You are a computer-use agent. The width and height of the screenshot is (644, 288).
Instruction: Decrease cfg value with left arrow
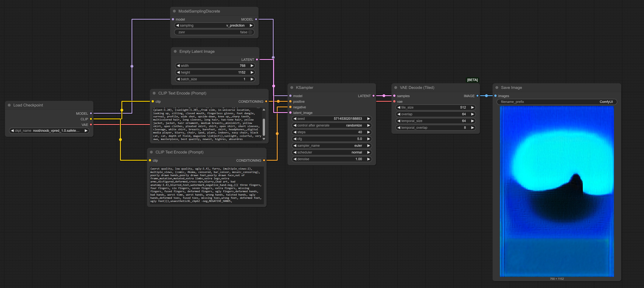point(295,139)
